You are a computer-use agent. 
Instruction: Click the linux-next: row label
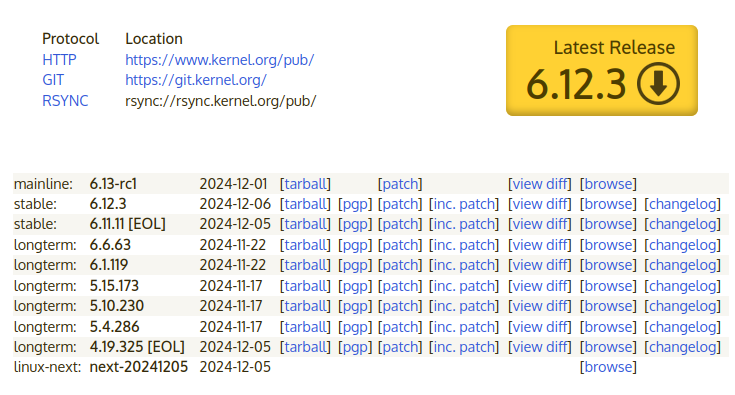point(47,367)
